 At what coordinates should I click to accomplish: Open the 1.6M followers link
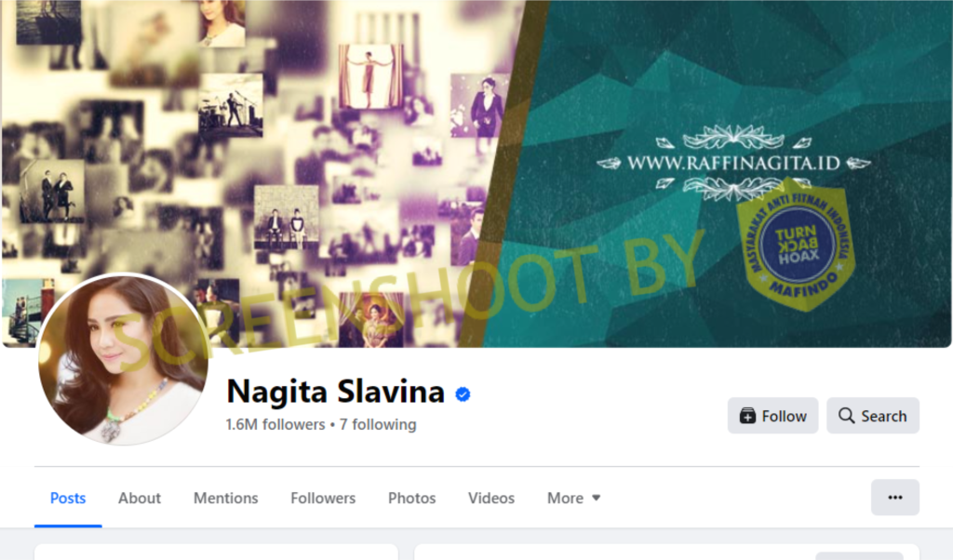[x=275, y=424]
